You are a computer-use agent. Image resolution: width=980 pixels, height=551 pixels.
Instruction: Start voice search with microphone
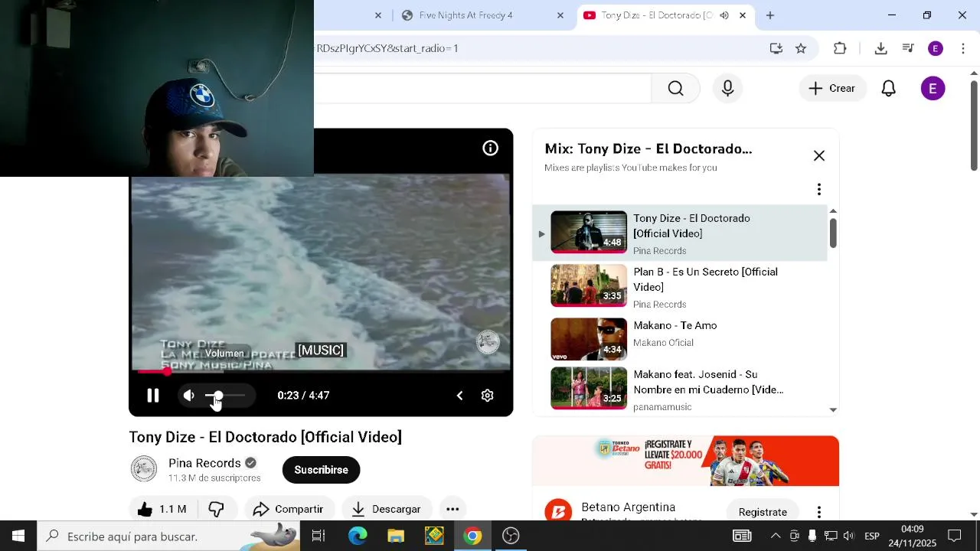pyautogui.click(x=728, y=89)
